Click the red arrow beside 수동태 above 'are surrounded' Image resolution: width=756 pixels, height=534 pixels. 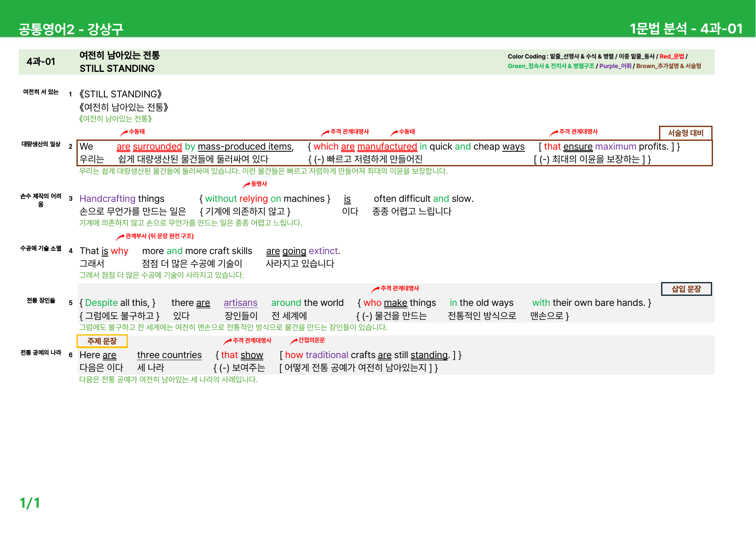point(124,133)
